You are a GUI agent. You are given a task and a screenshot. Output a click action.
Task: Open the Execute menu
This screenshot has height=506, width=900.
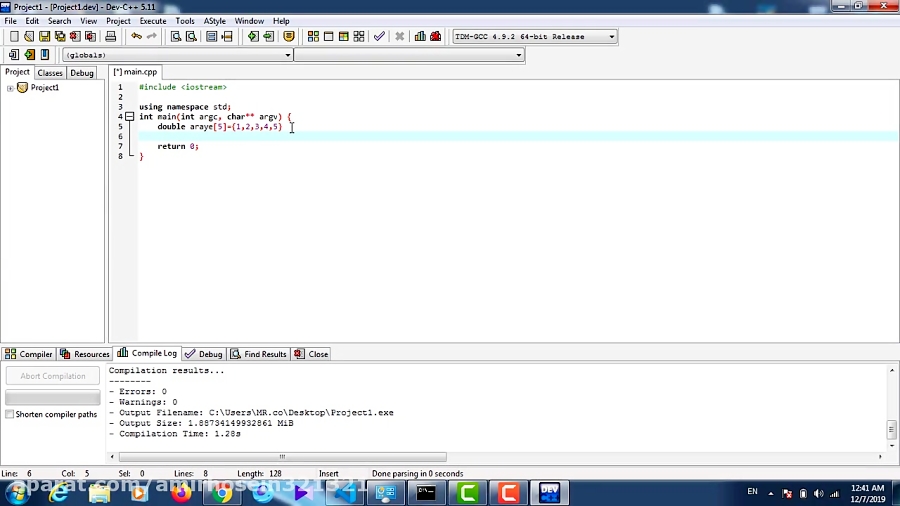pyautogui.click(x=153, y=21)
